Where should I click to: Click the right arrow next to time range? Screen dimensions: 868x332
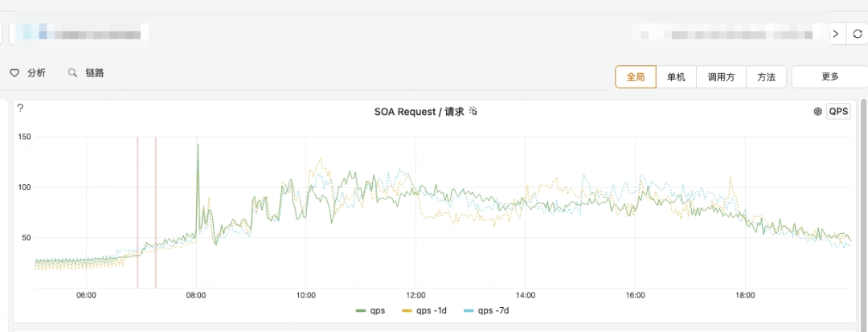(836, 34)
